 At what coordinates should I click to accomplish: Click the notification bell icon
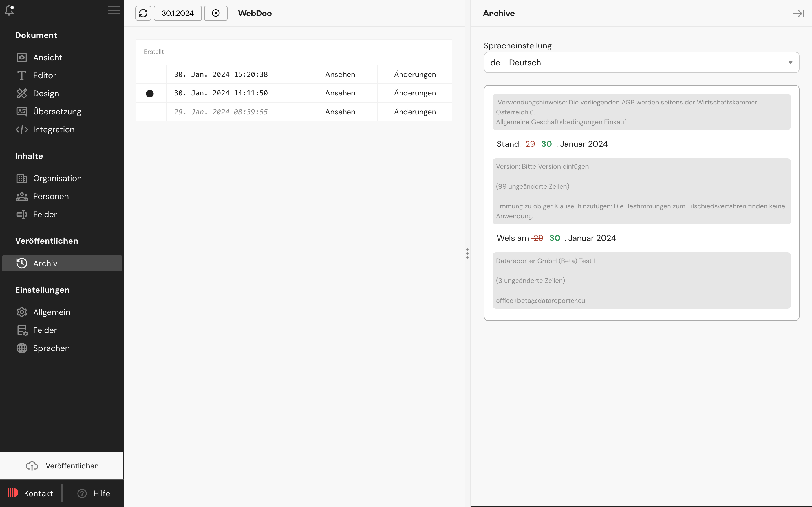point(9,10)
